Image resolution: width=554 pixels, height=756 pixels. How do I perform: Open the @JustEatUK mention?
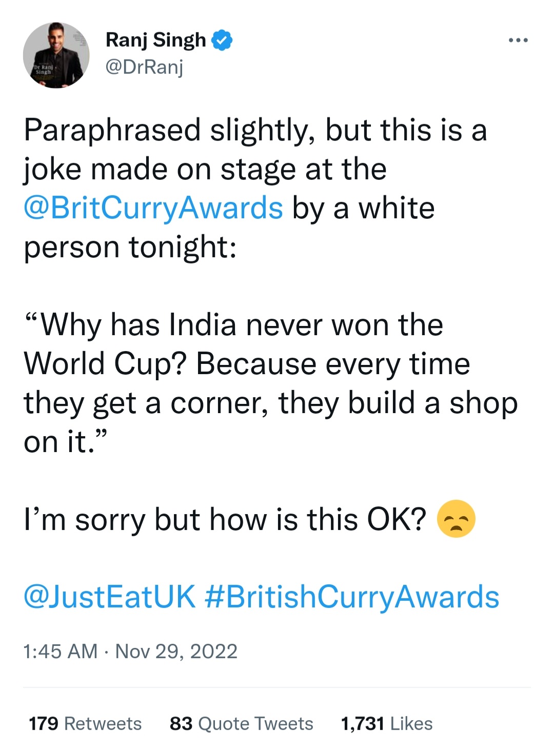click(110, 597)
